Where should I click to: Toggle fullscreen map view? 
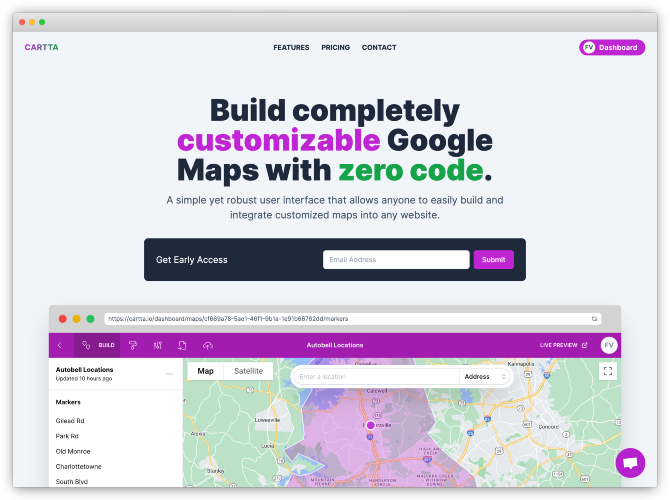(x=608, y=371)
